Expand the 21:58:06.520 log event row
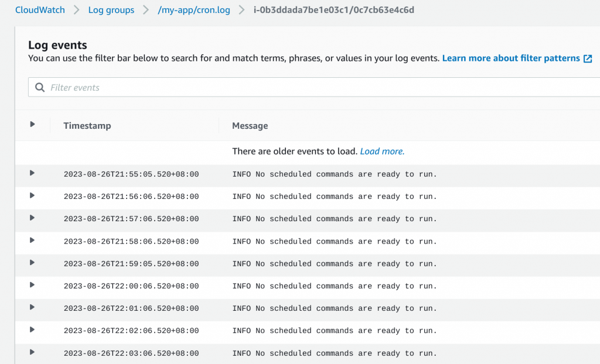The height and width of the screenshot is (364, 600). [x=32, y=241]
